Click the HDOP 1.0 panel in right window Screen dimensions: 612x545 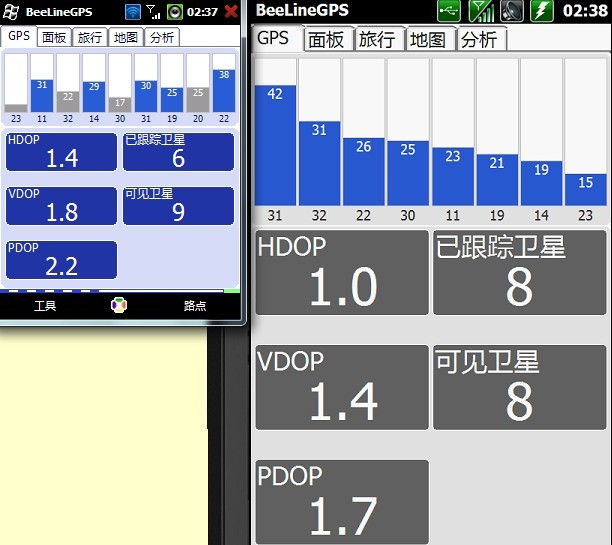[x=342, y=272]
